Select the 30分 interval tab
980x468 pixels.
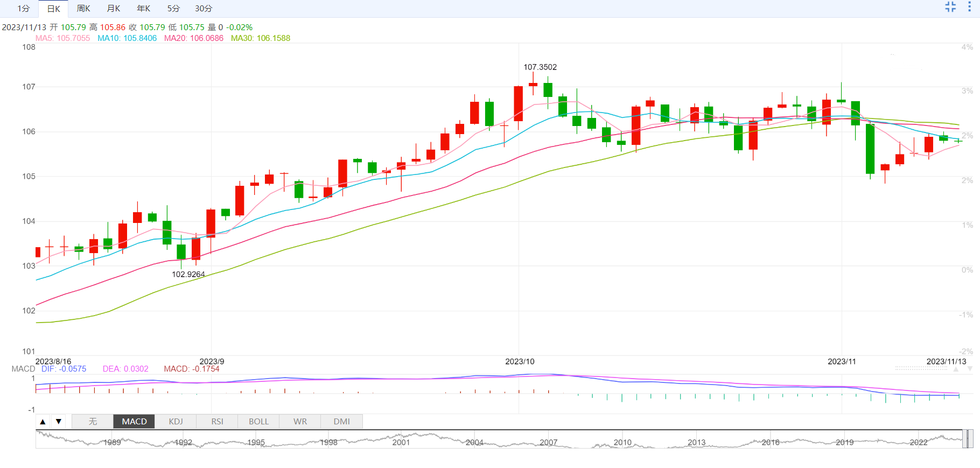click(x=204, y=9)
